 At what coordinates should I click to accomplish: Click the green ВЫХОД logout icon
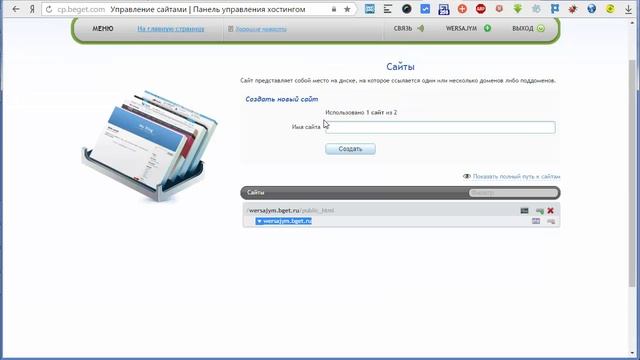pos(540,28)
